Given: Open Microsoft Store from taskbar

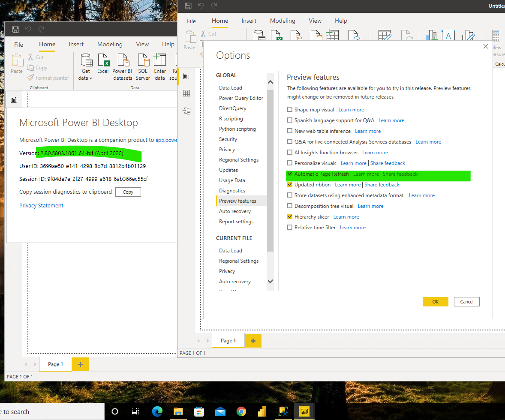Looking at the screenshot, I should (199, 411).
